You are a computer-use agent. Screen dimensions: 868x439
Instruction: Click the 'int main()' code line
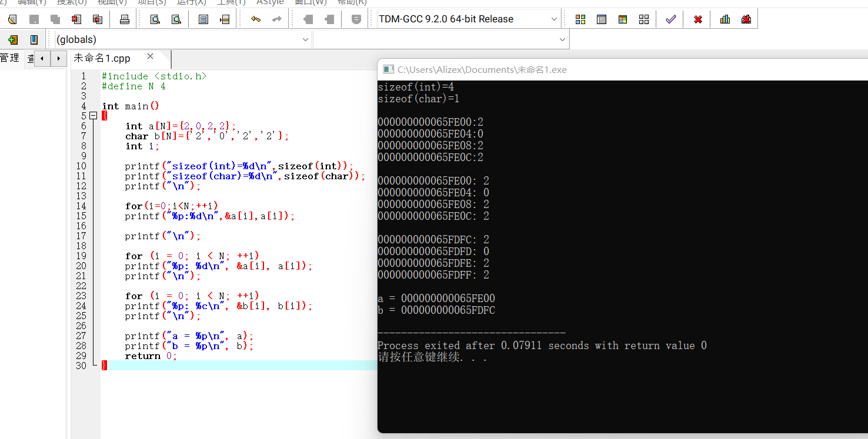click(x=131, y=106)
